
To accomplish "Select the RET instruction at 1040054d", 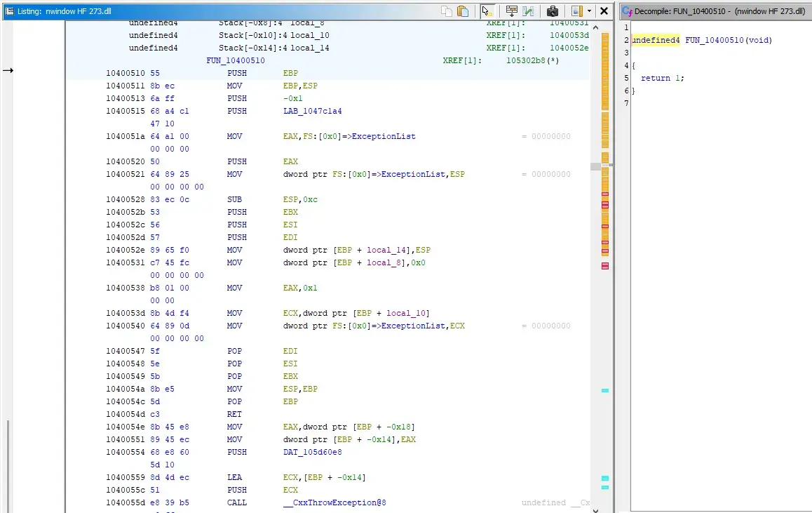I will point(234,414).
